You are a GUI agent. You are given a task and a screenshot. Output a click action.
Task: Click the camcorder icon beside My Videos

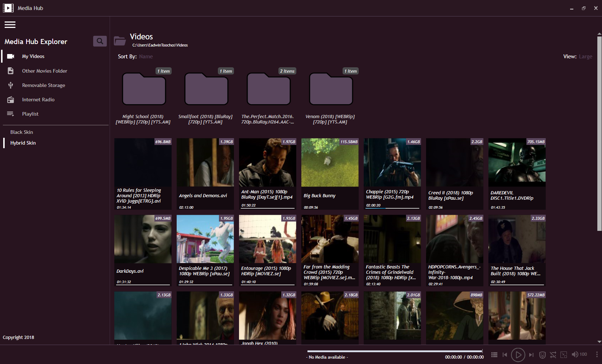point(11,56)
